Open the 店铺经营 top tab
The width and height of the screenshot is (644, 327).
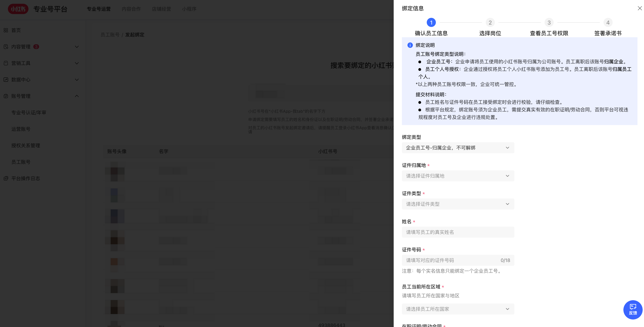(x=161, y=9)
